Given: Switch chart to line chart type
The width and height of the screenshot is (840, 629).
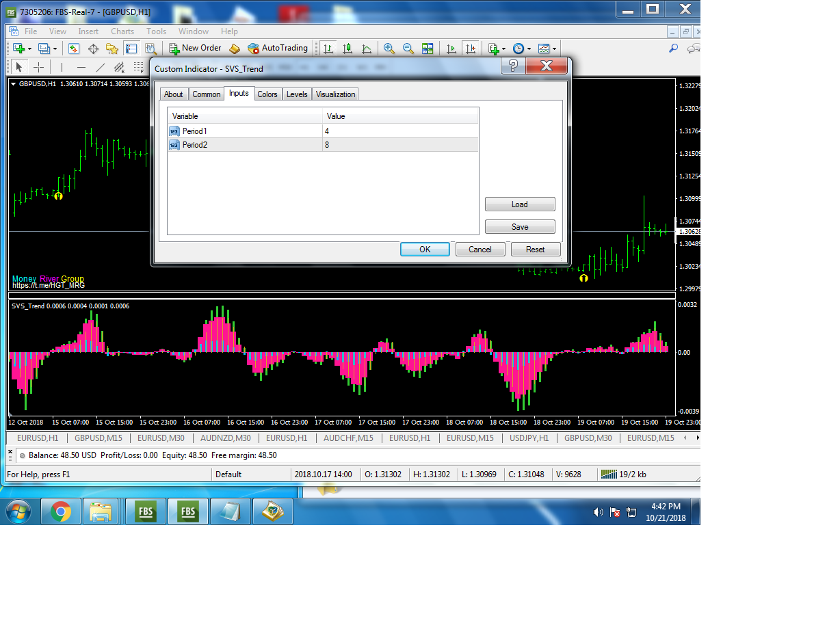Looking at the screenshot, I should pos(367,49).
